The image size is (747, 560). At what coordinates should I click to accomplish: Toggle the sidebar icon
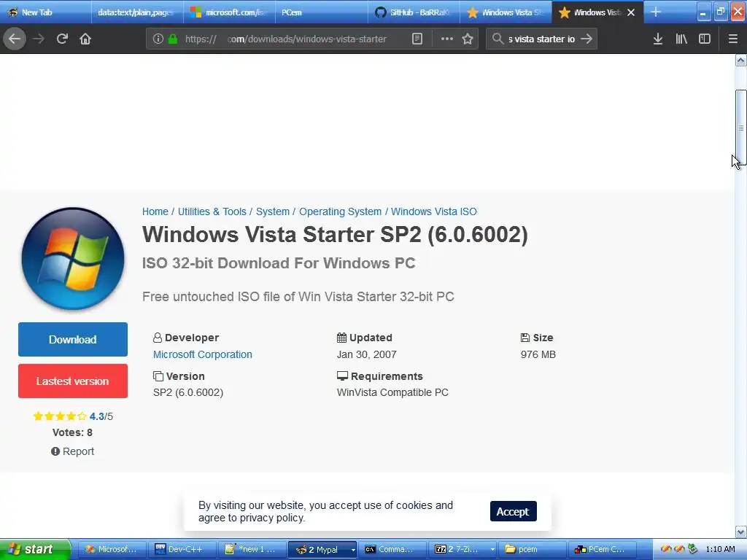coord(705,39)
